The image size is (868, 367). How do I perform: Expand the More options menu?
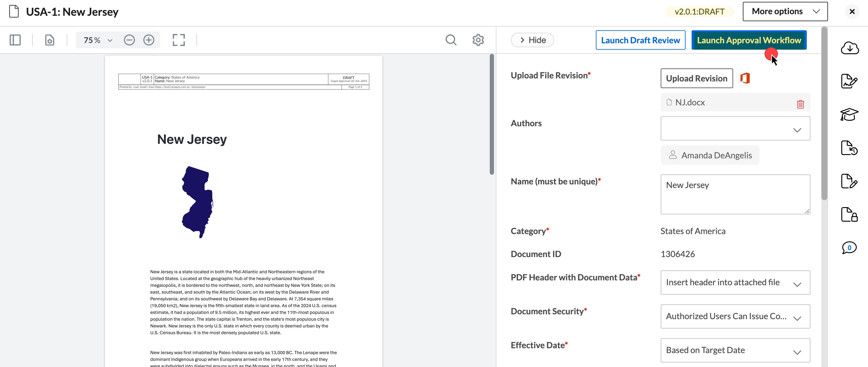click(x=785, y=12)
